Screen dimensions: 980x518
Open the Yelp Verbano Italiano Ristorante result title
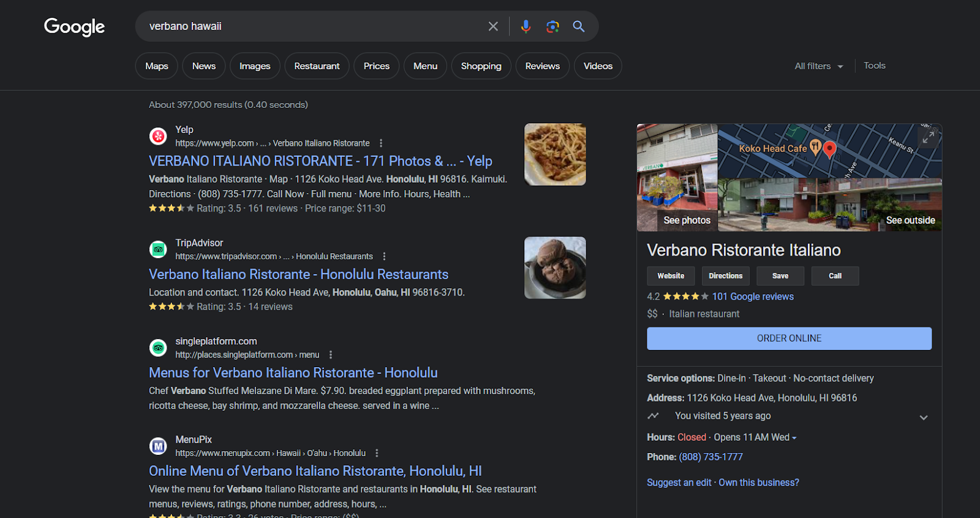pos(320,161)
